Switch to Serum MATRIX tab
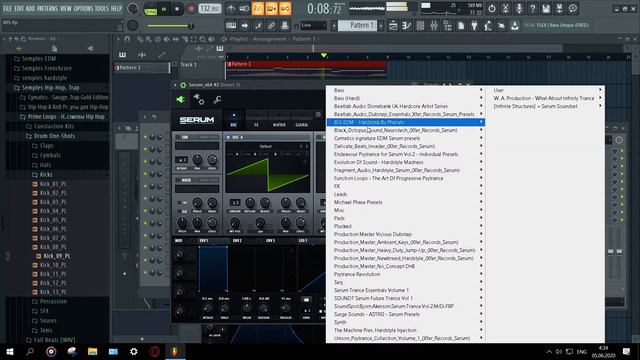 click(279, 120)
